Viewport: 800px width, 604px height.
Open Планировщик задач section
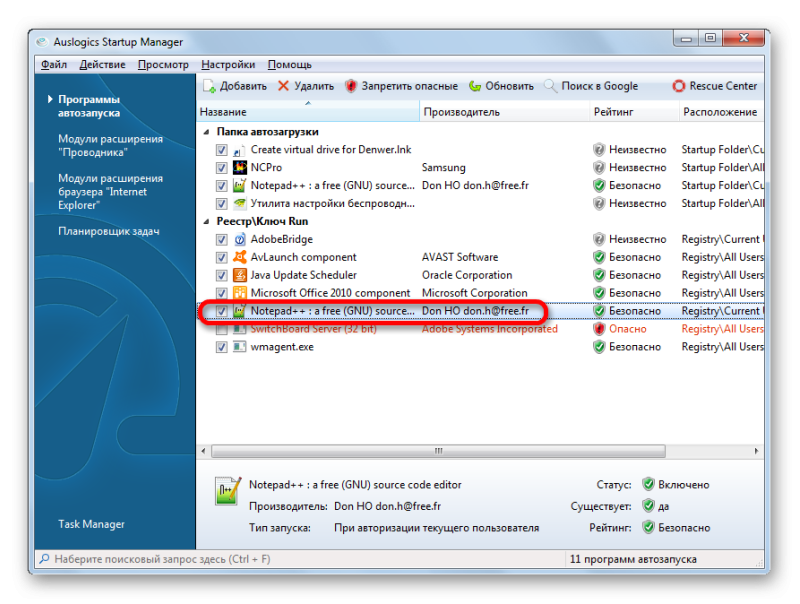(x=109, y=231)
